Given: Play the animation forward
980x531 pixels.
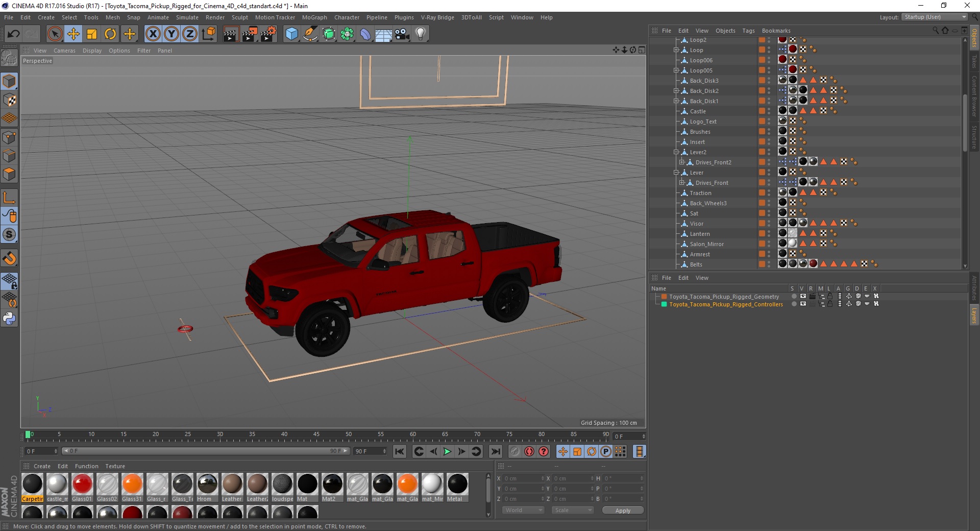Looking at the screenshot, I should click(447, 451).
